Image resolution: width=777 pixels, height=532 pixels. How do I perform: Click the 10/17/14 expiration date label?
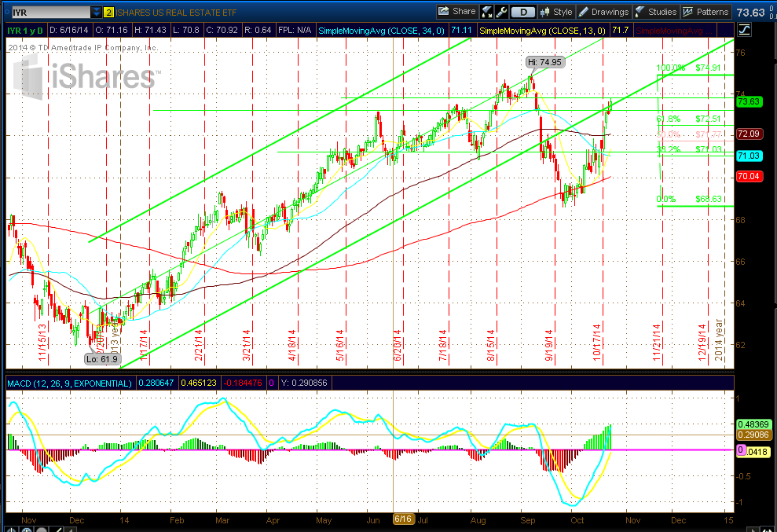click(x=596, y=343)
